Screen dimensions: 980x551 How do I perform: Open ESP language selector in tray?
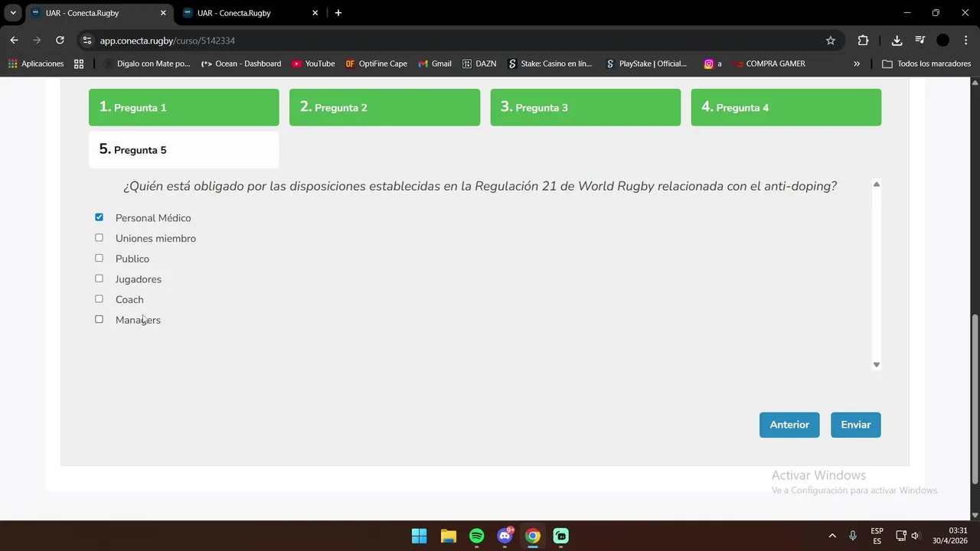point(877,536)
